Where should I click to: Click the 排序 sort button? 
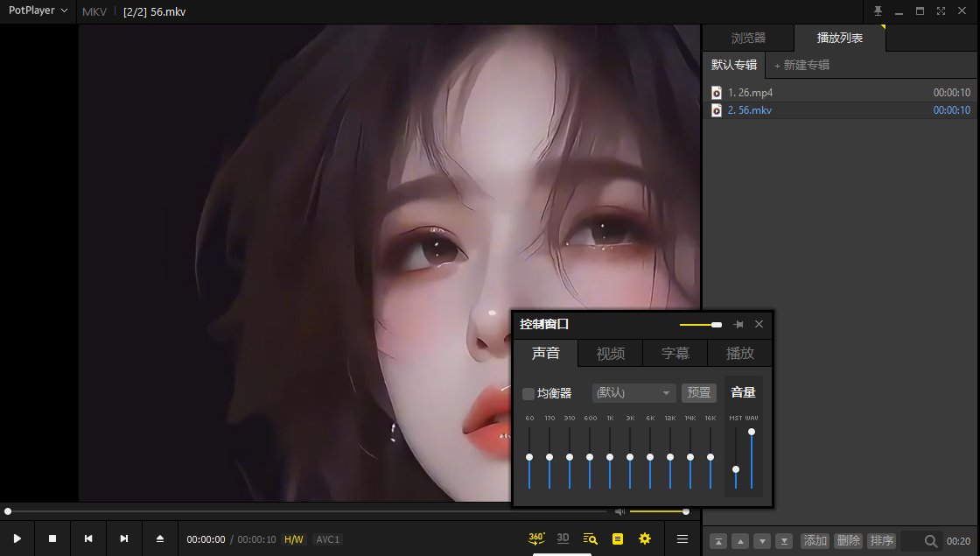pos(882,541)
